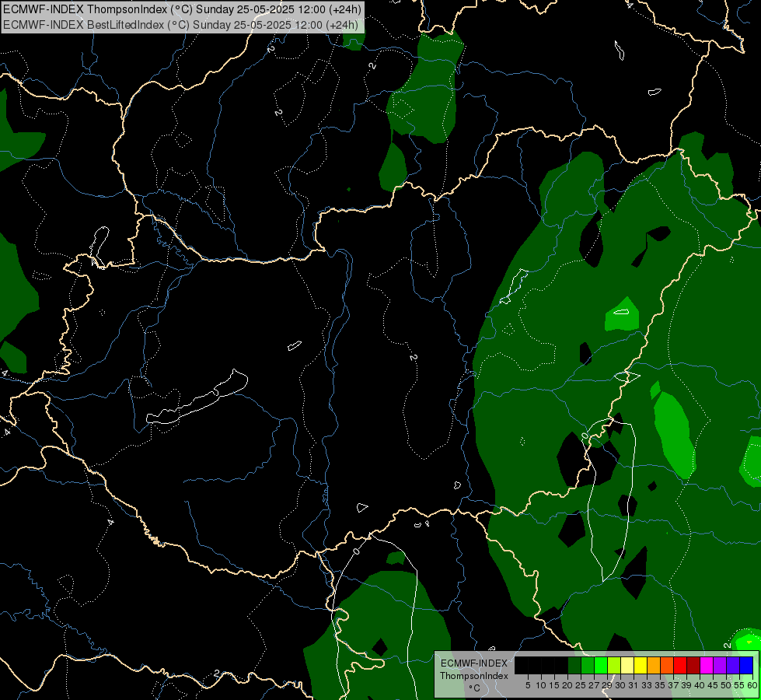
Task: Click the legend tick value '55'
Action: [739, 685]
